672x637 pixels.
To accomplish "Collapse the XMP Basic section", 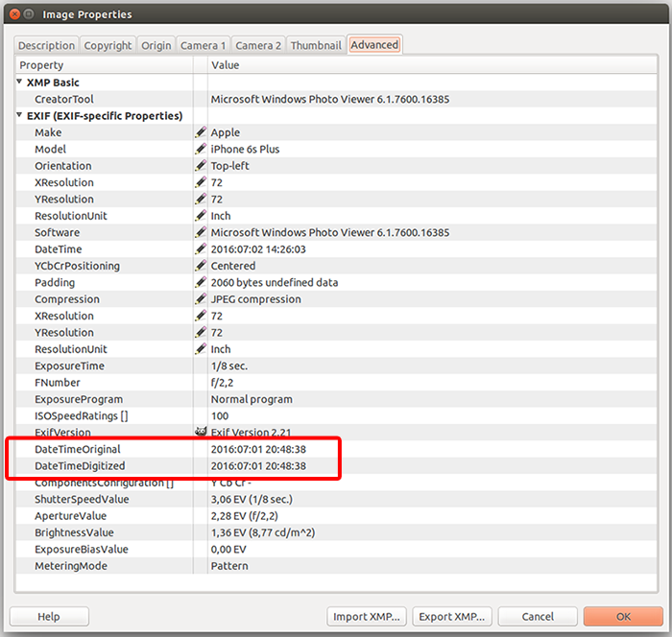I will click(x=19, y=83).
